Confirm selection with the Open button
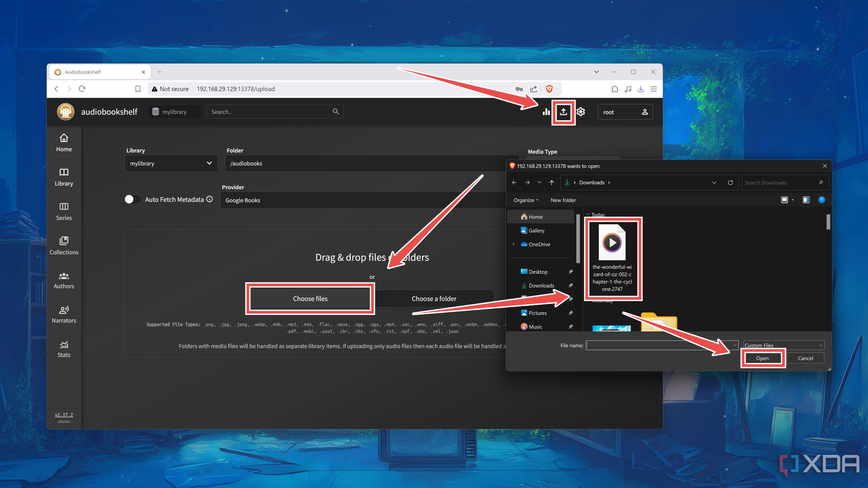The width and height of the screenshot is (868, 488). click(x=762, y=358)
